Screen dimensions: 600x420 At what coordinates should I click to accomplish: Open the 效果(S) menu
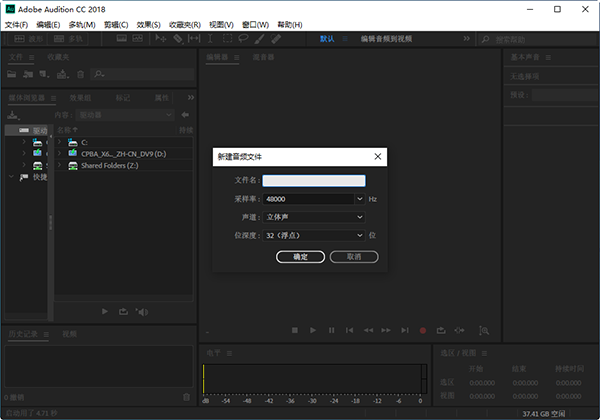point(148,23)
